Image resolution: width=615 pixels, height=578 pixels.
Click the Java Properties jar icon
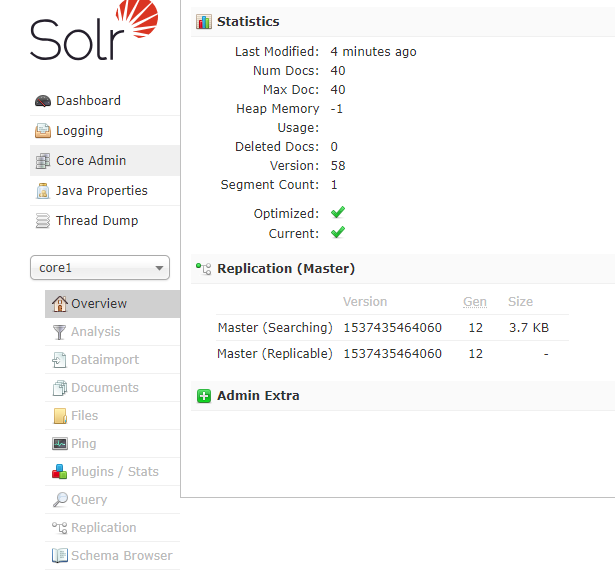[43, 191]
